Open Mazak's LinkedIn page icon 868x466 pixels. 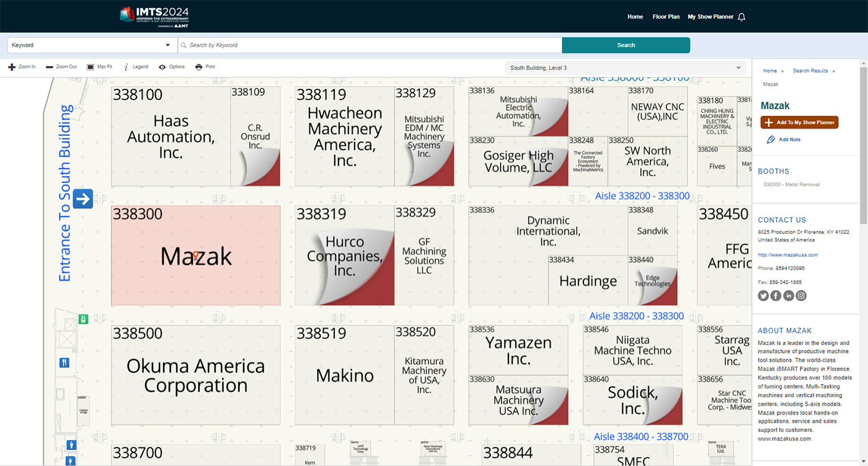[789, 296]
